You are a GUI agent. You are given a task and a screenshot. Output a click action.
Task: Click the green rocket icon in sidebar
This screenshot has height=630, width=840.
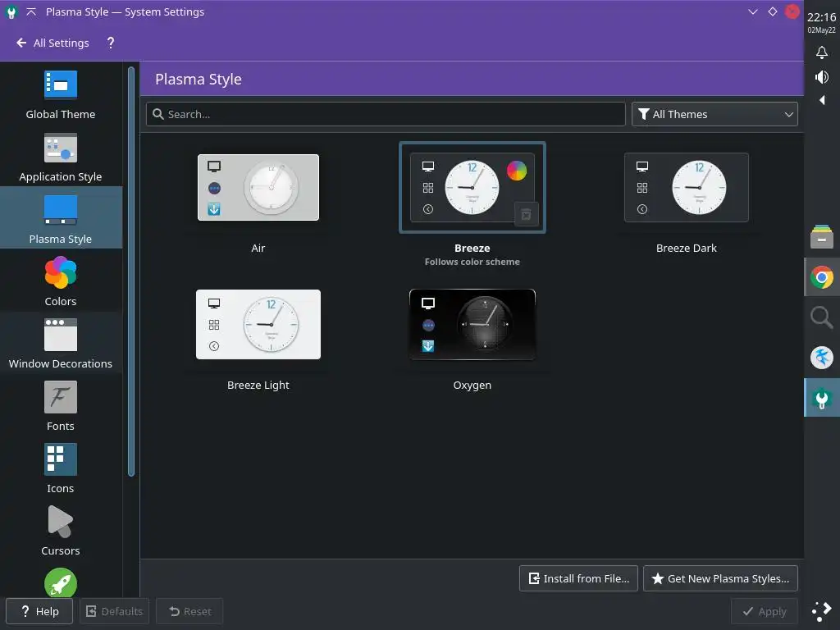coord(61,582)
